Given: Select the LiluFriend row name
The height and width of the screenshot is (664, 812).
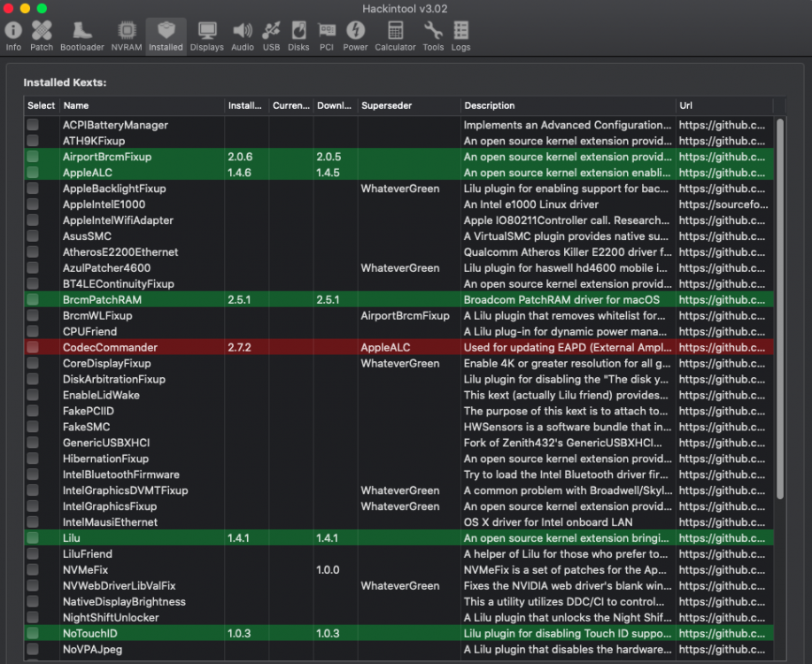Looking at the screenshot, I should pos(88,553).
